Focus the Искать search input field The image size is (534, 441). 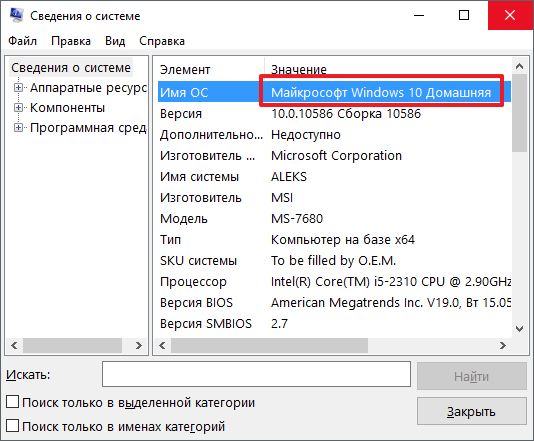coord(256,374)
